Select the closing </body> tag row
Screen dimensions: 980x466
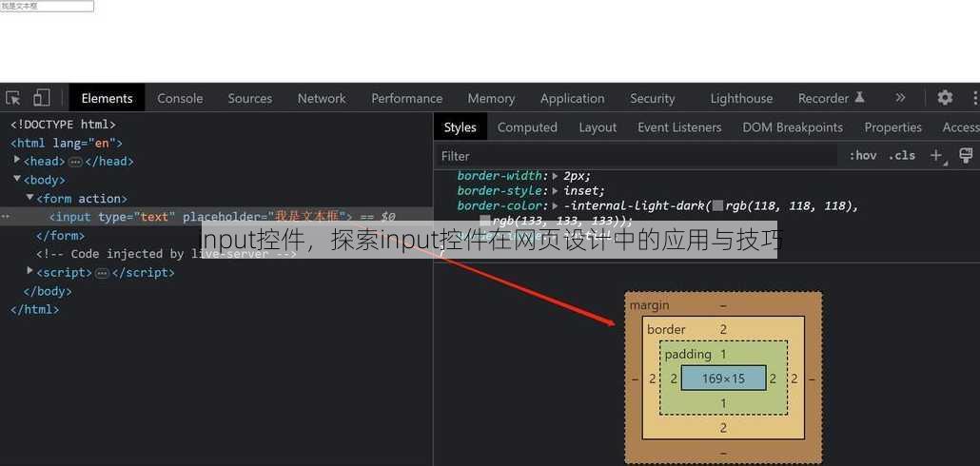pos(48,291)
